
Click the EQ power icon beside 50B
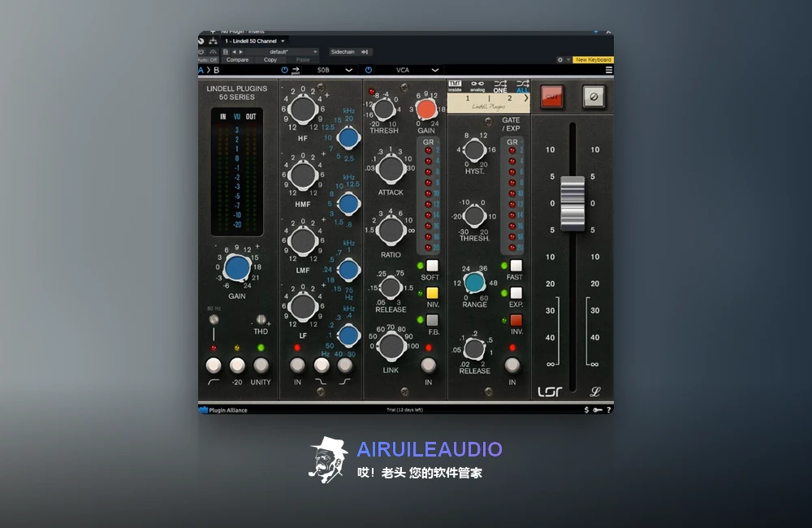coord(284,70)
